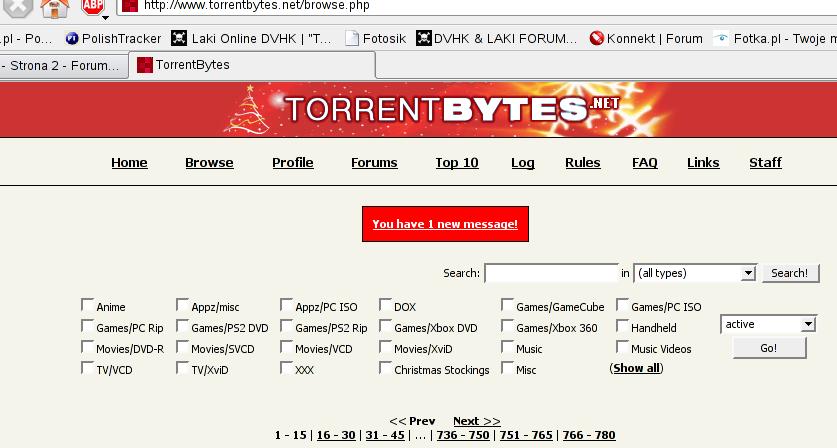Screen dimensions: 837x448
Task: Check the Movies/XviD checkbox
Action: [x=385, y=347]
